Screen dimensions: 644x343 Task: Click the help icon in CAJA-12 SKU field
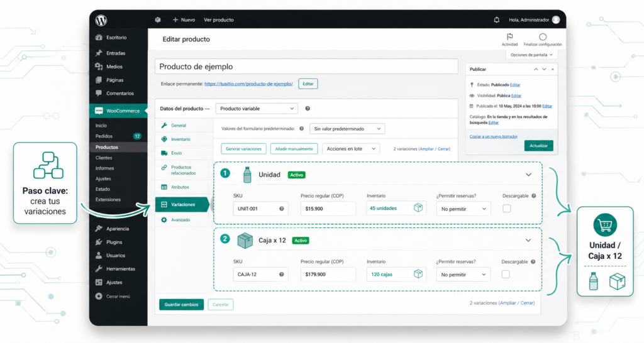(x=282, y=274)
